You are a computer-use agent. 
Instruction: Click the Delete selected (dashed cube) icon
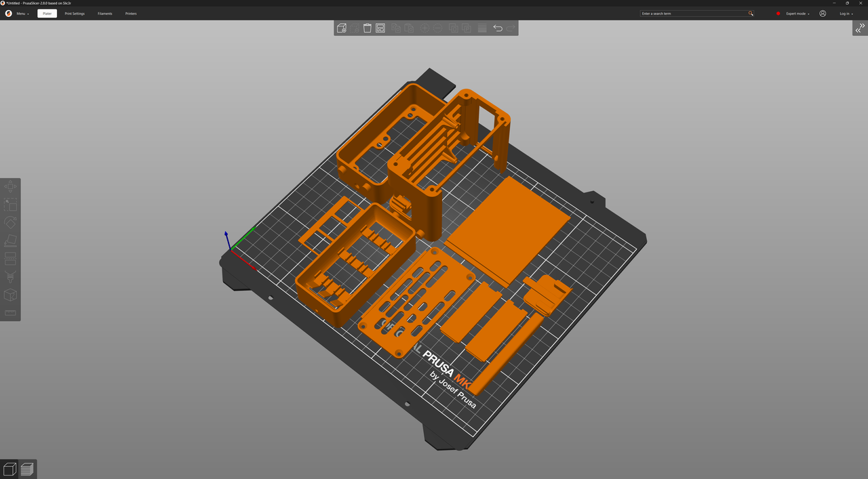[x=355, y=28]
